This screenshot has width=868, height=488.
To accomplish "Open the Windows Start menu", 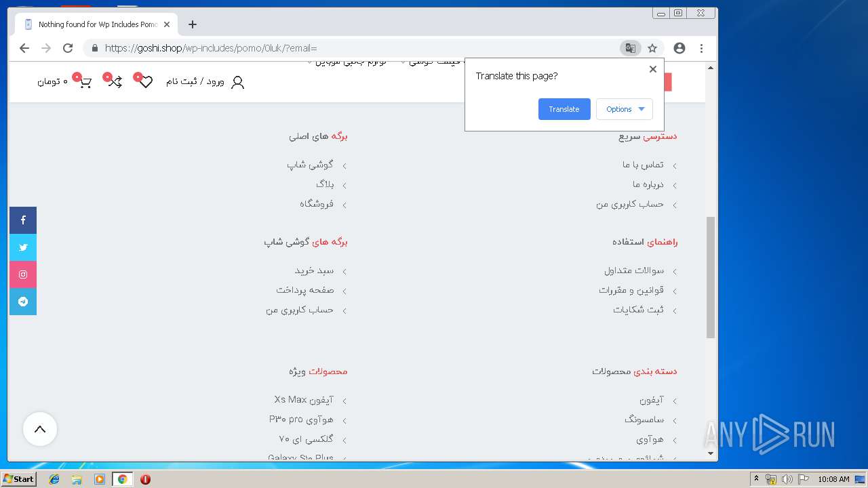I will tap(19, 479).
